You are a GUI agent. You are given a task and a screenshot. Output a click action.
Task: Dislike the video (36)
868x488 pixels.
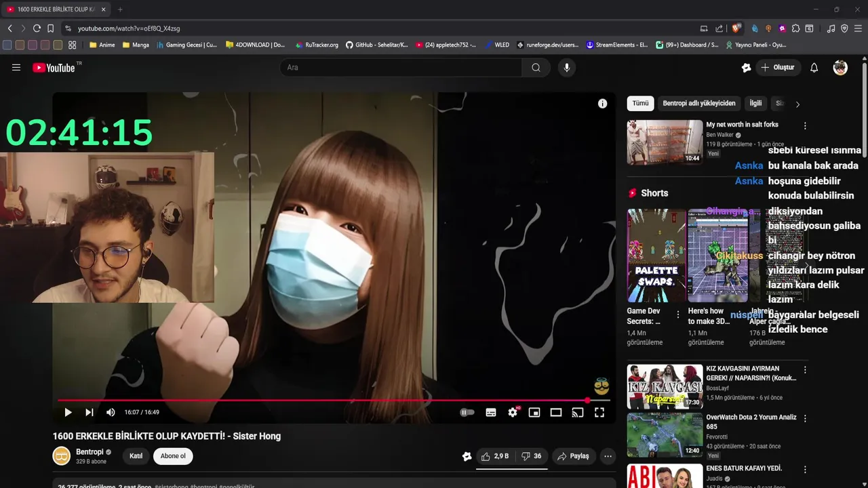(531, 456)
